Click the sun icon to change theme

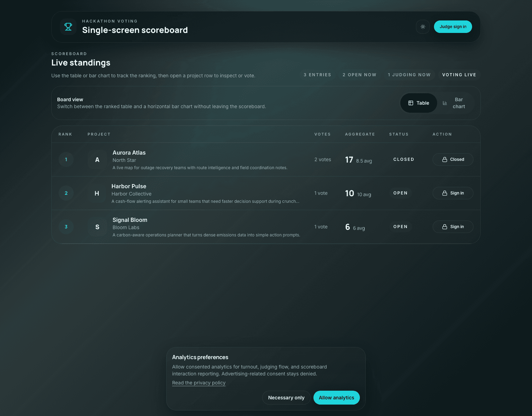(423, 27)
